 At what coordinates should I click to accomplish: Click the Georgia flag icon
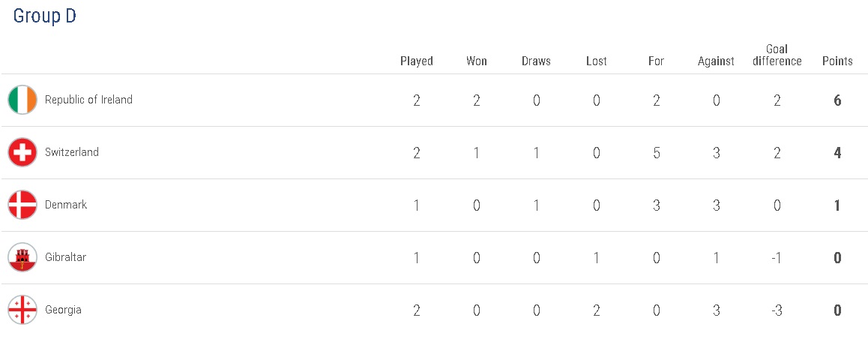[22, 310]
